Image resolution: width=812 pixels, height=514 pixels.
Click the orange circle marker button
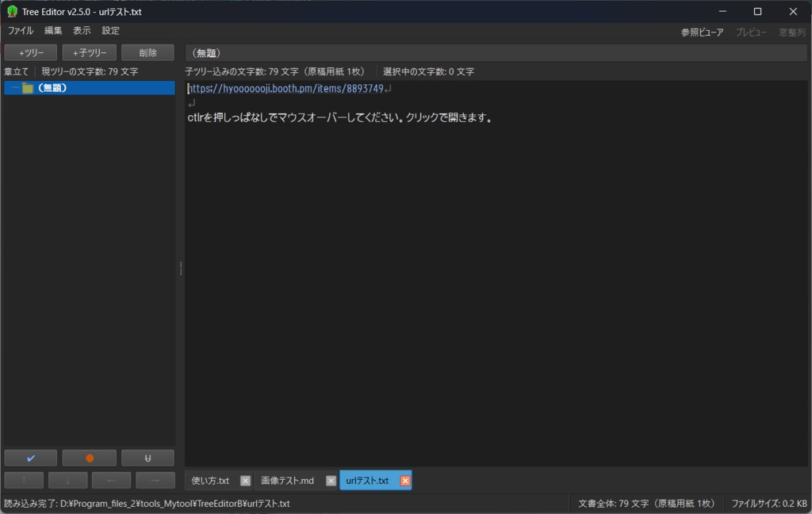tap(89, 458)
